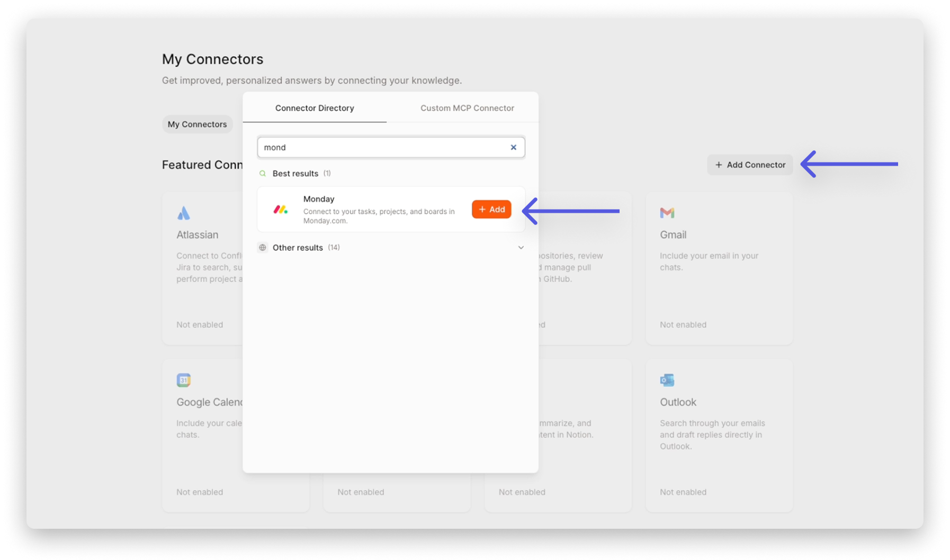Viewport: 950px width, 560px height.
Task: Click the Monday result title
Action: click(x=319, y=199)
